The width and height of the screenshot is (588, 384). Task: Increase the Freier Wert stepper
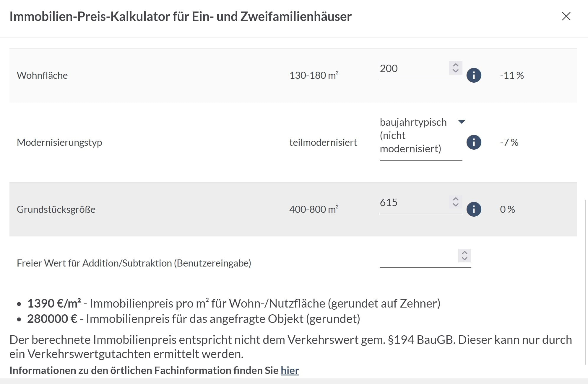tap(464, 253)
